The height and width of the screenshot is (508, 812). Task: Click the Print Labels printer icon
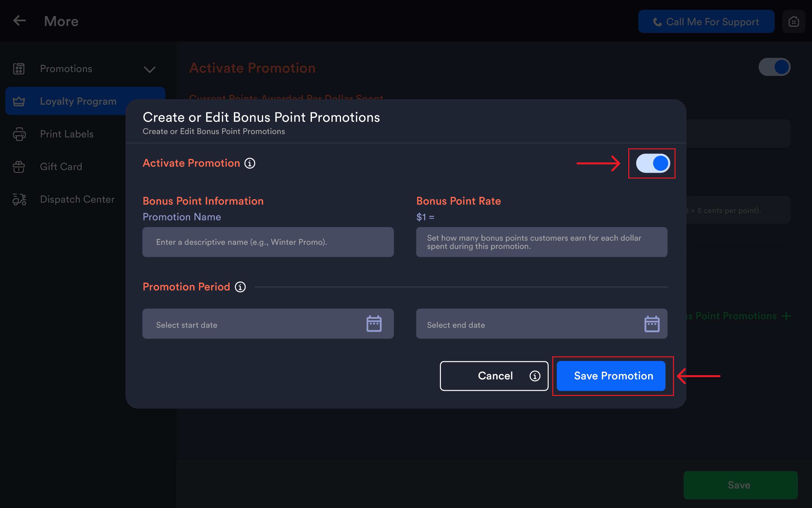19,134
